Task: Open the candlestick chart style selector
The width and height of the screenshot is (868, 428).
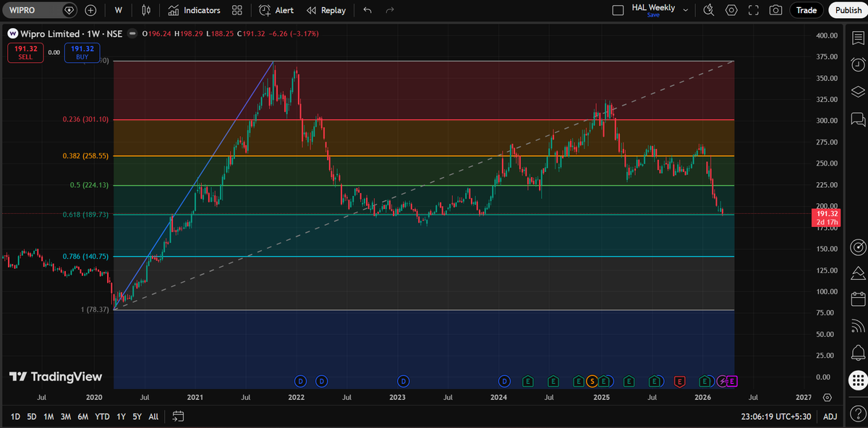Action: pos(147,10)
